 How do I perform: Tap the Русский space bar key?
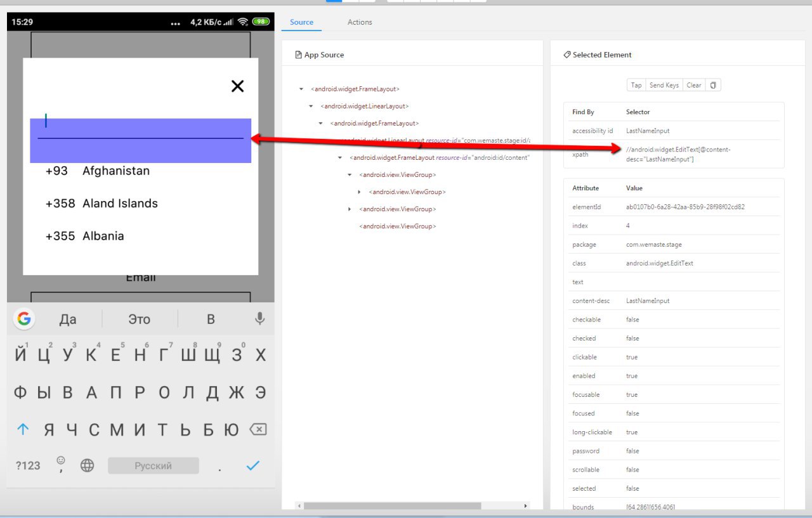[x=153, y=466]
